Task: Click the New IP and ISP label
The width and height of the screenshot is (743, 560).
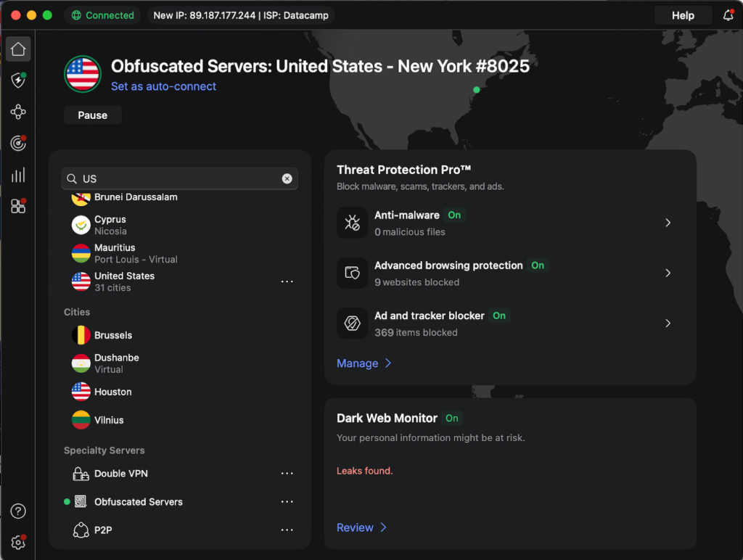Action: coord(241,15)
